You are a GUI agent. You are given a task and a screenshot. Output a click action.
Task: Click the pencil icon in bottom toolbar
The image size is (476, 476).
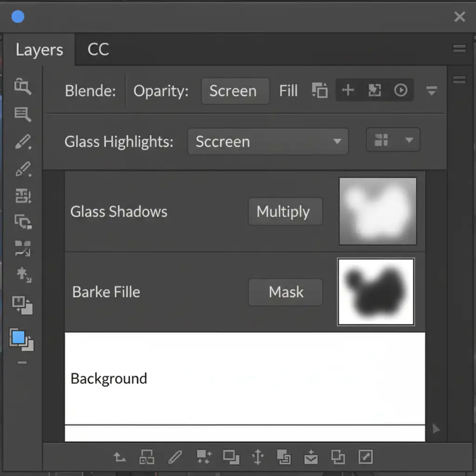pos(175,457)
